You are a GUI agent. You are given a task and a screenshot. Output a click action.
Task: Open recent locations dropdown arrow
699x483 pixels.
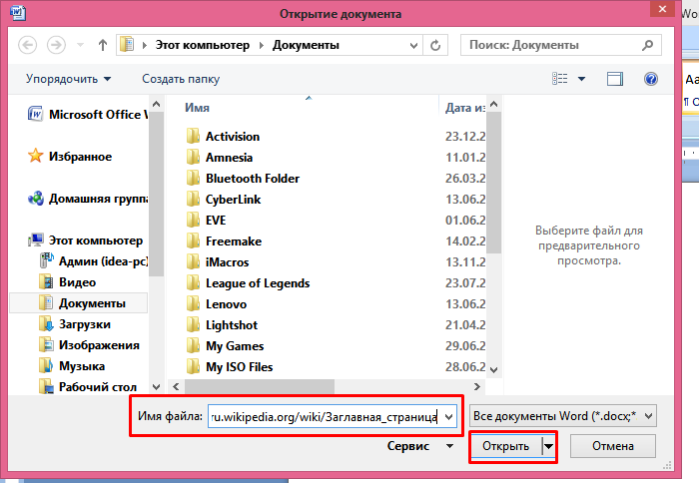coord(80,45)
